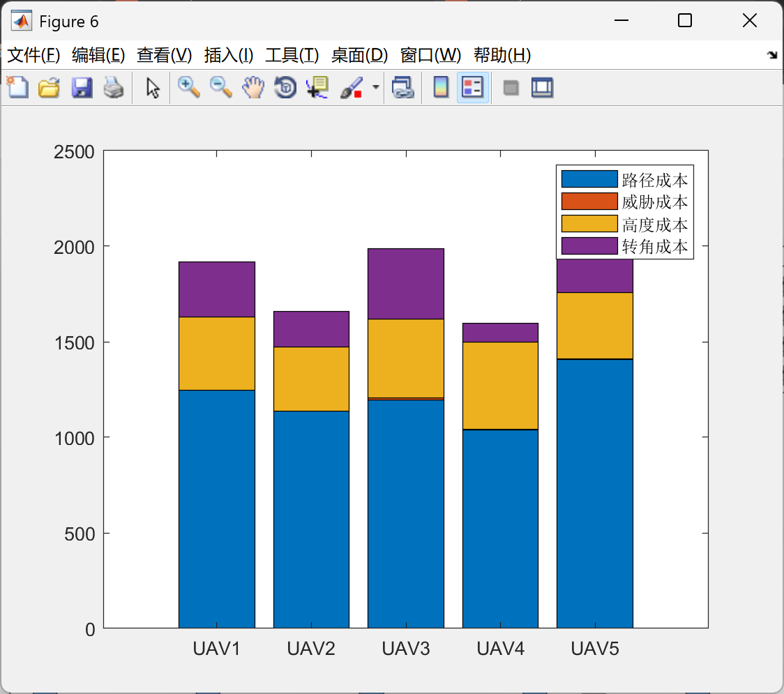Click the Hide Plot Tools icon
The width and height of the screenshot is (784, 694).
[511, 89]
